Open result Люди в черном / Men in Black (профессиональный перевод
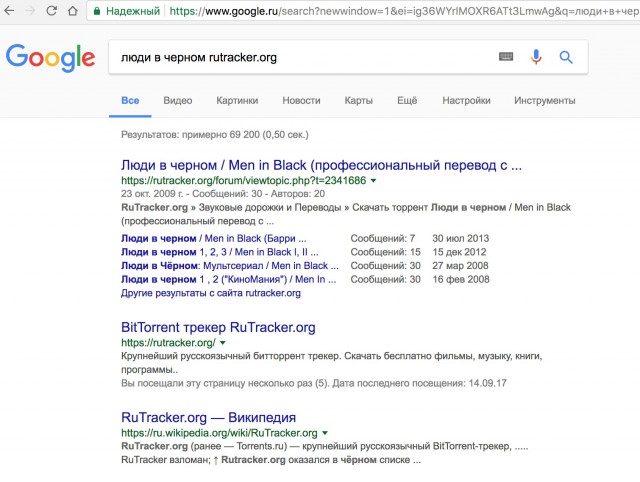This screenshot has height=482, width=640. pyautogui.click(x=321, y=165)
